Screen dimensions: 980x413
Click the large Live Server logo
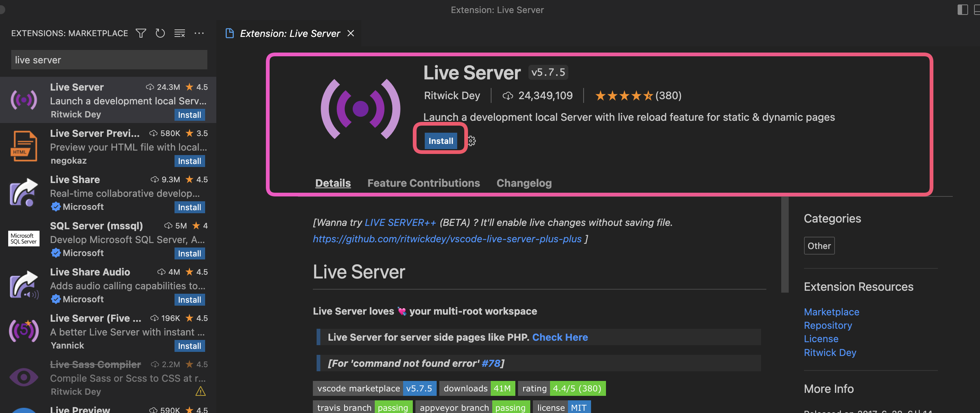[x=360, y=109]
